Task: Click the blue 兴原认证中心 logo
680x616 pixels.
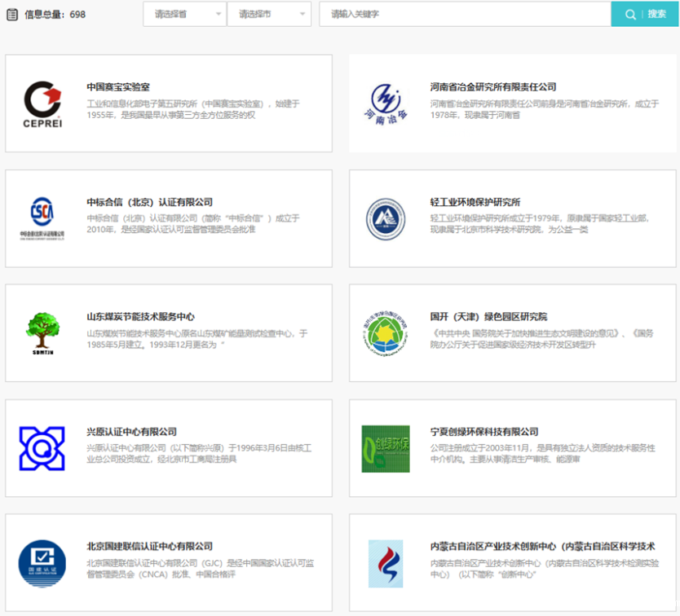Action: tap(42, 448)
